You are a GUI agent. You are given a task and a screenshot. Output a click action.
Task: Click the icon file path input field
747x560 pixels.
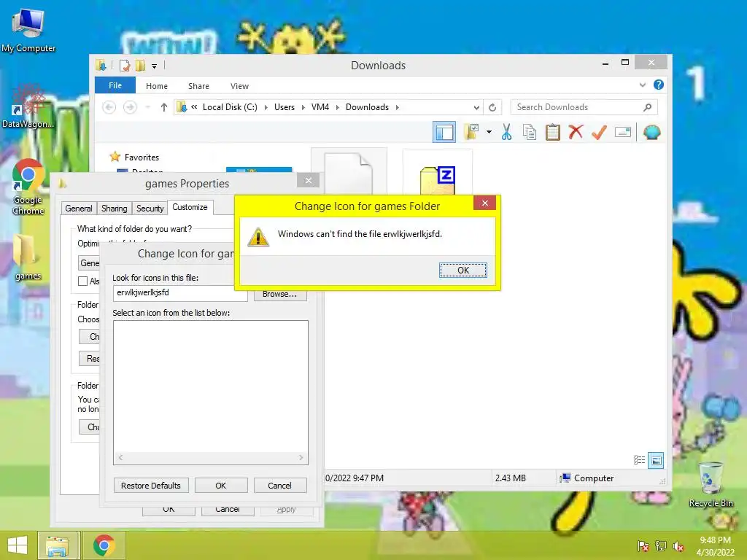pos(180,293)
